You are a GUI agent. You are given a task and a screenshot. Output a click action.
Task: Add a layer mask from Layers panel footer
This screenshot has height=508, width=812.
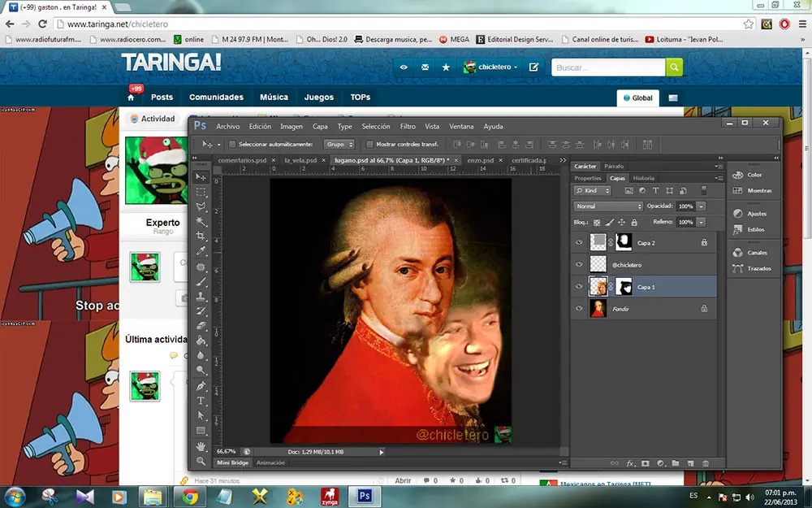click(x=646, y=463)
